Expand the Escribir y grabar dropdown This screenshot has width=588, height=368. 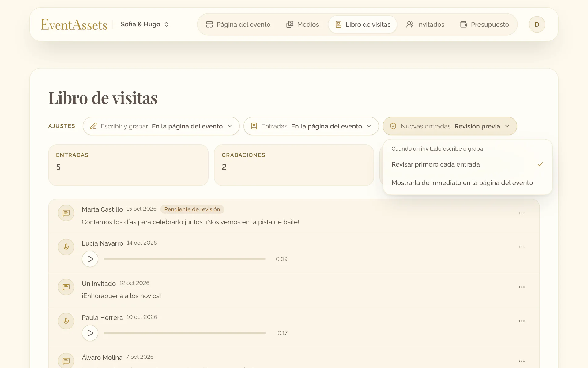161,126
